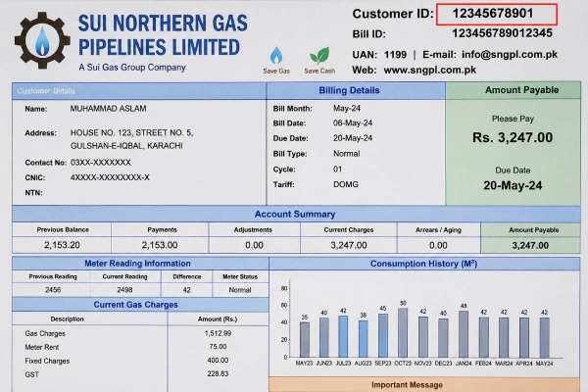Click the MAY24 bar in consumption chart
Image resolution: width=588 pixels, height=392 pixels.
(545, 337)
